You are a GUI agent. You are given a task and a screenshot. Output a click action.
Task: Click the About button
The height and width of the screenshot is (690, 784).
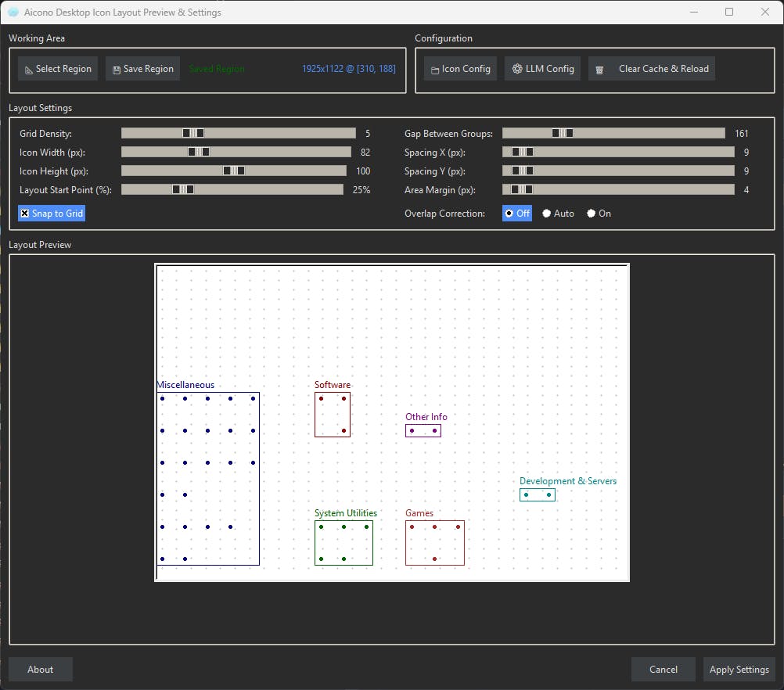[41, 669]
